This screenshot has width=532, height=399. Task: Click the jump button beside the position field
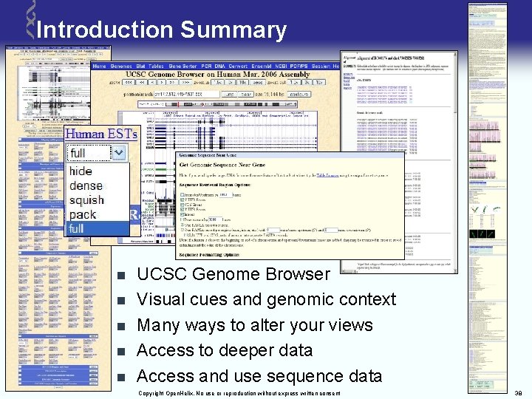[229, 95]
